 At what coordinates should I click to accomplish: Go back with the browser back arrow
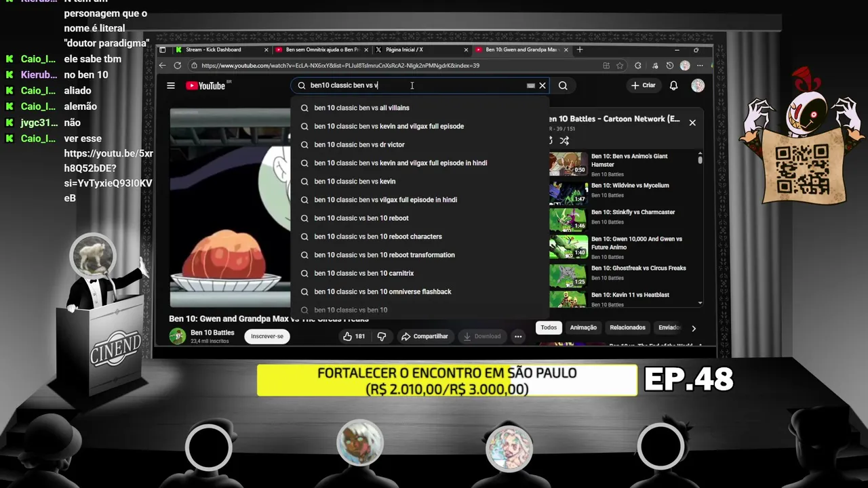point(162,66)
